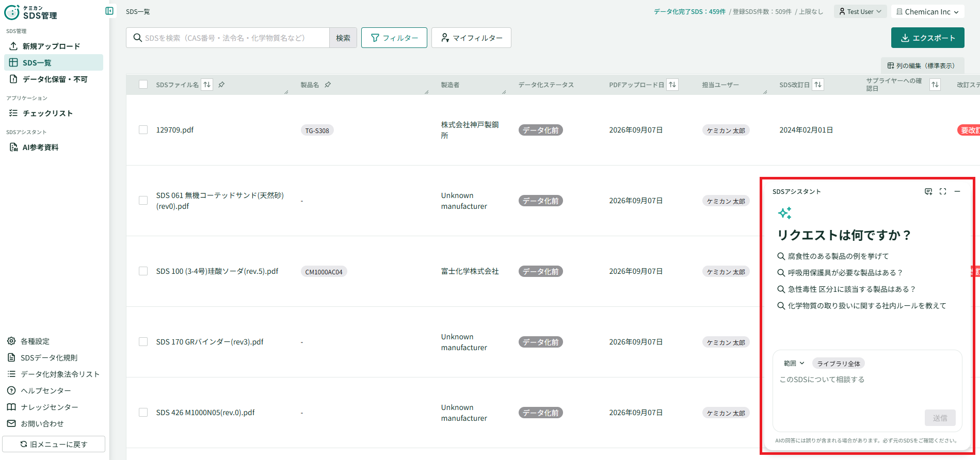Open new chat icon in SDSアシスタント
Viewport: 980px width, 460px height.
coord(928,191)
